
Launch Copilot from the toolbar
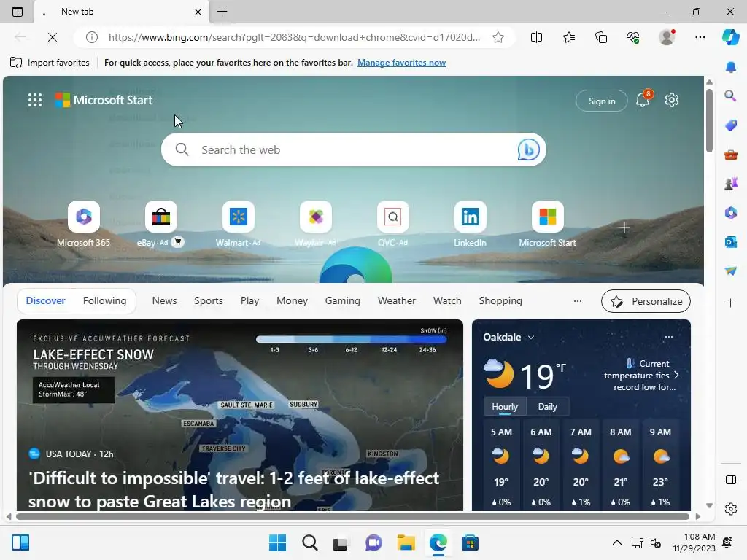(731, 37)
